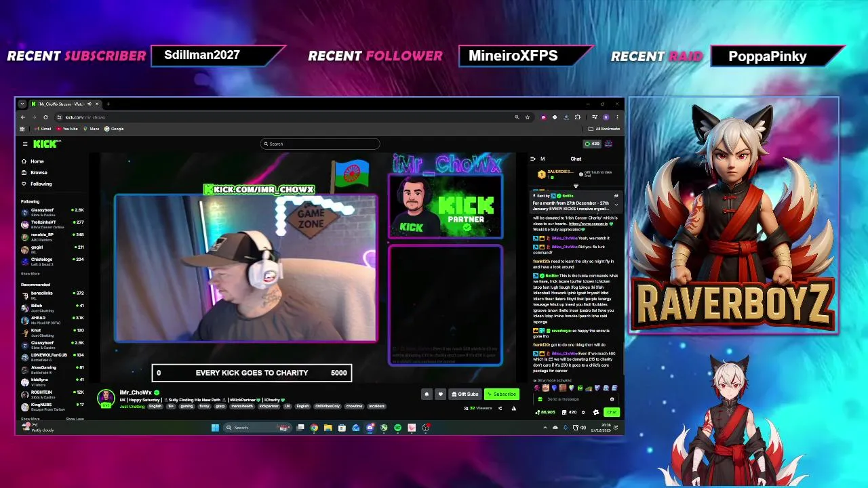
Task: Open ROSHTEIN channel in Recommended
Action: coord(53,394)
